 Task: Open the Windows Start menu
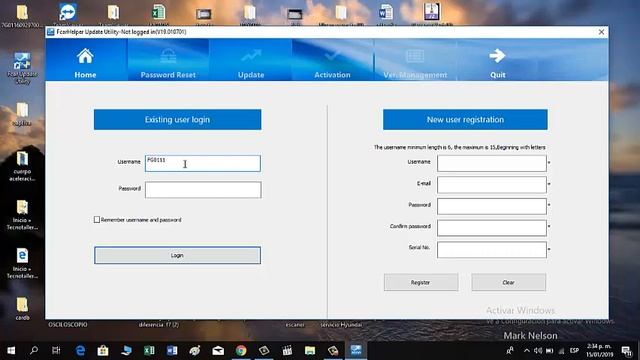[11, 350]
